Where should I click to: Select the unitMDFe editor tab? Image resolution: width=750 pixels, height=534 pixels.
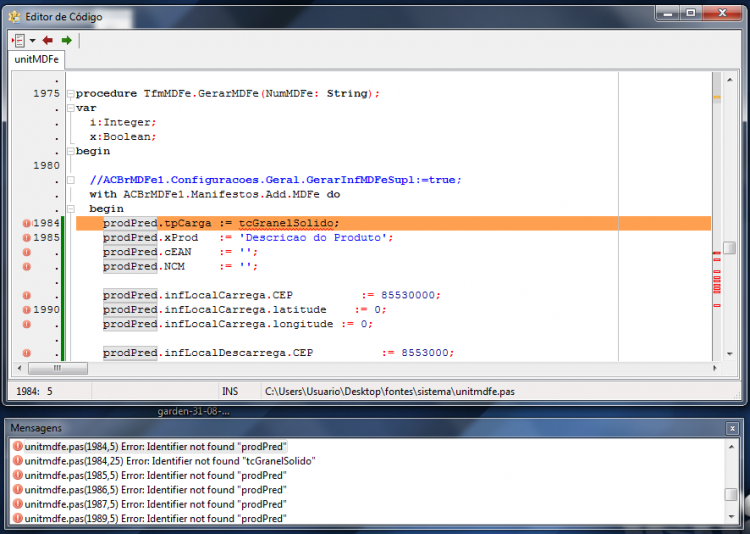pos(36,59)
